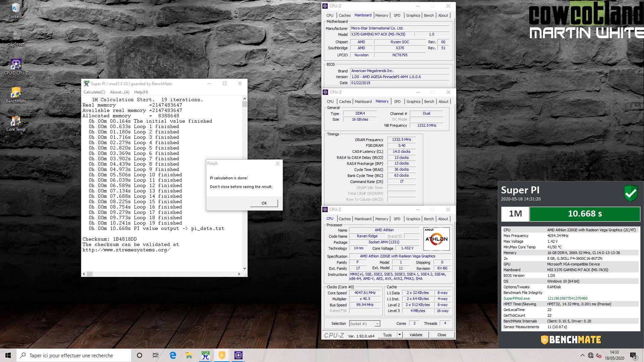Click the Tools button in CPU-Z
Screen dimensions: 644x362
(387, 335)
